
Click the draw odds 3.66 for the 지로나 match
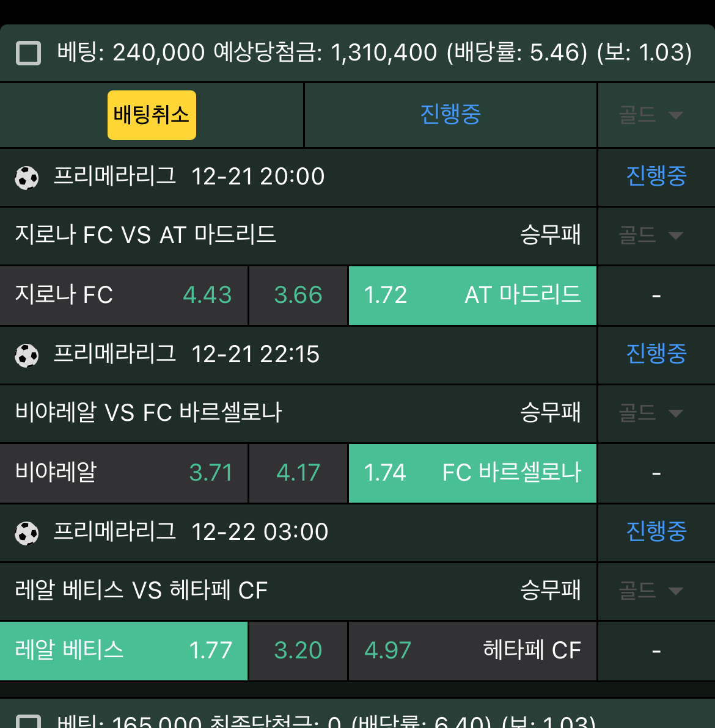coord(298,296)
